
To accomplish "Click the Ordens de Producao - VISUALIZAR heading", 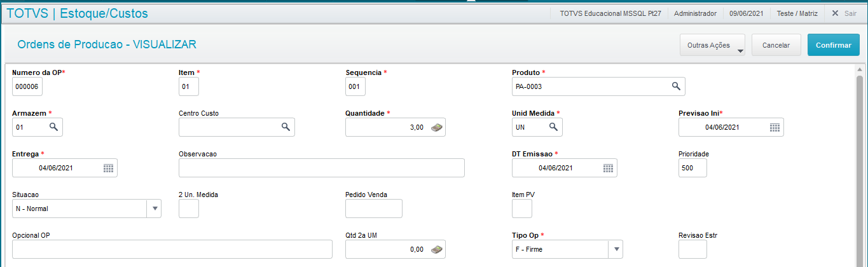I will [107, 44].
